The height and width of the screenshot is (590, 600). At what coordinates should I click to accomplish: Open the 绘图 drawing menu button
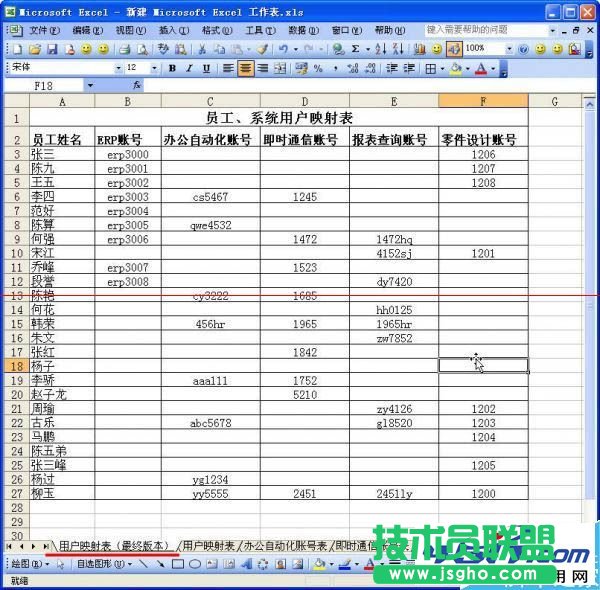click(x=25, y=565)
